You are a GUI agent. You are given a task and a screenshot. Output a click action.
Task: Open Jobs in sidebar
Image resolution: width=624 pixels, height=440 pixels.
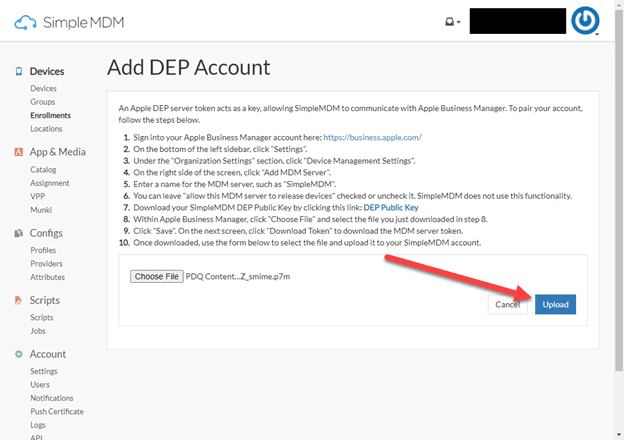coord(38,331)
